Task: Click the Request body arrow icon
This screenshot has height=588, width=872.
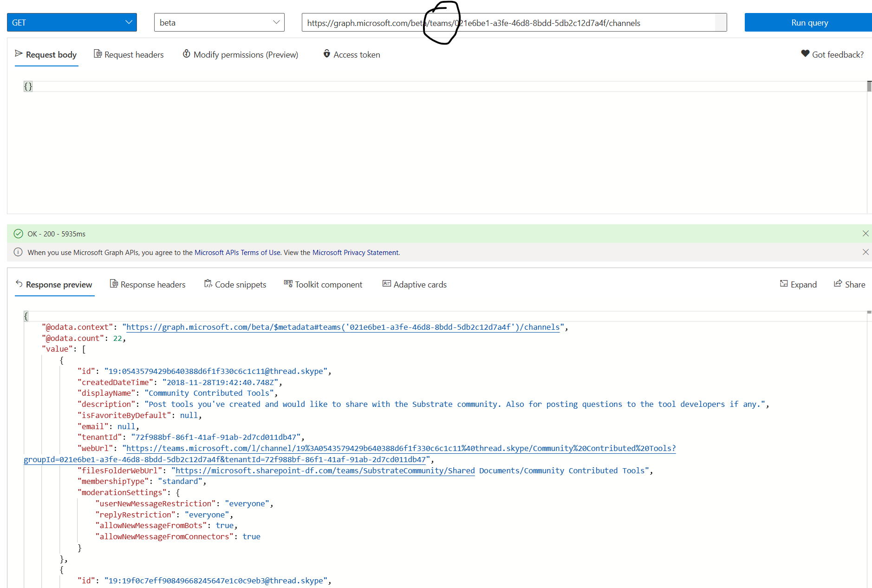Action: (19, 54)
